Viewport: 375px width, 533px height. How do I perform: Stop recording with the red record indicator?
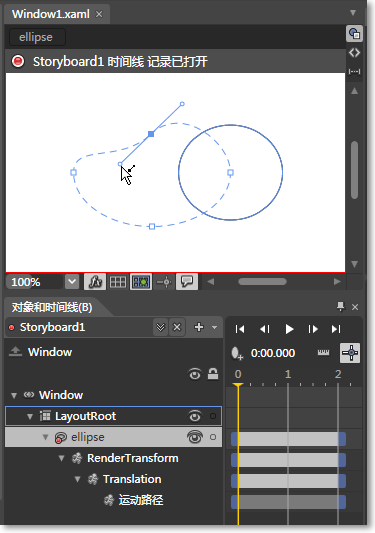click(18, 61)
